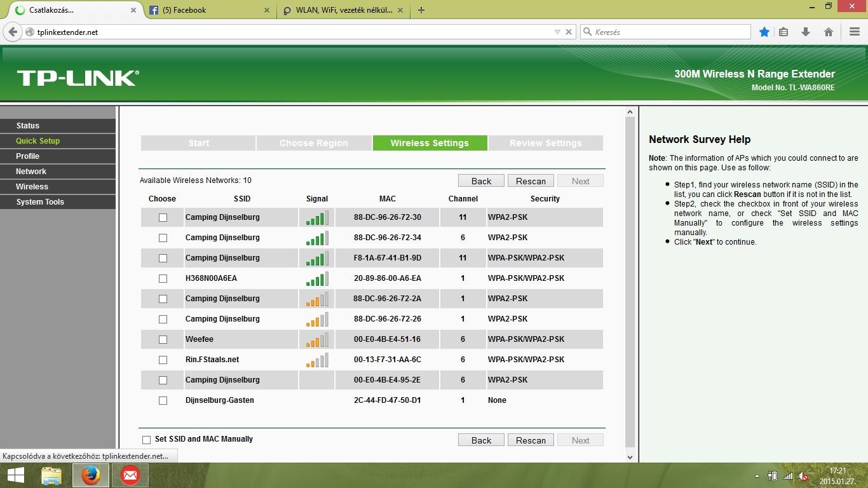Check the box for MAC 00-E0-4B-E4-95-2E

[x=163, y=380]
